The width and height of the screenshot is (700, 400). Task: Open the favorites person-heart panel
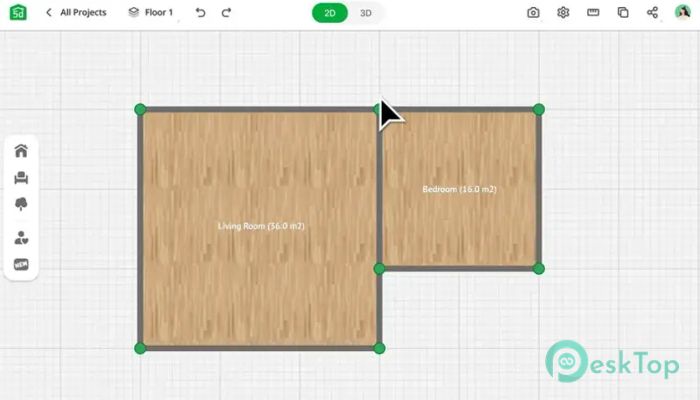21,238
